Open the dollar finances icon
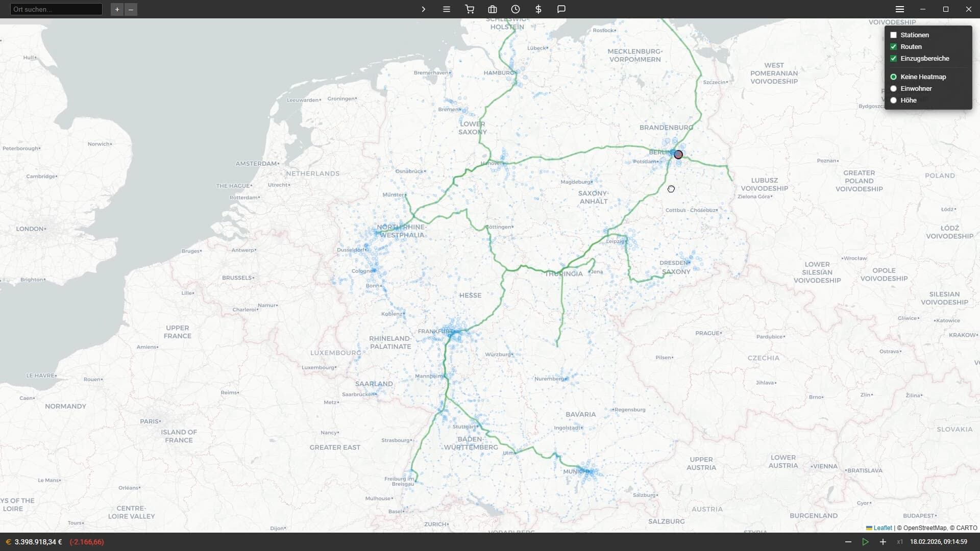The width and height of the screenshot is (980, 551). click(x=538, y=9)
